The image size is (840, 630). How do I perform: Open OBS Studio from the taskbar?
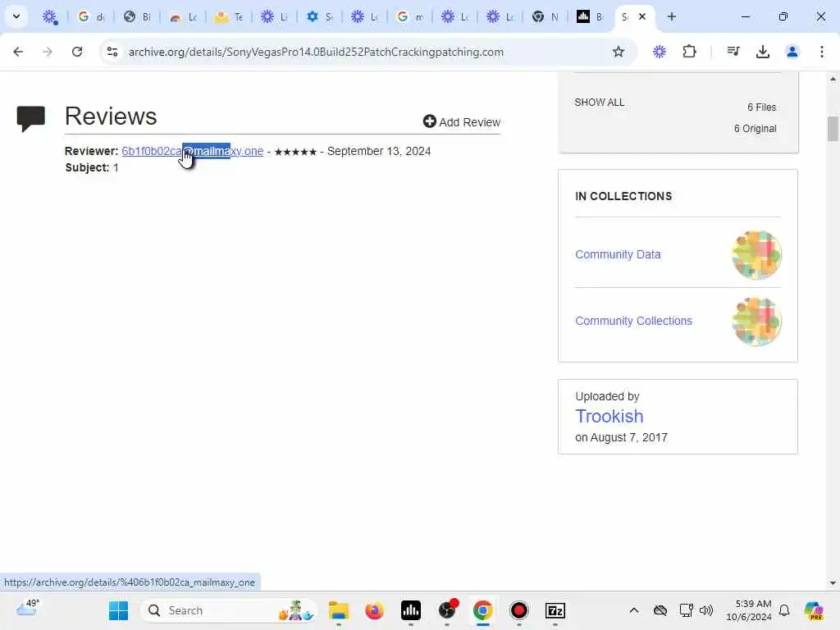click(x=447, y=610)
